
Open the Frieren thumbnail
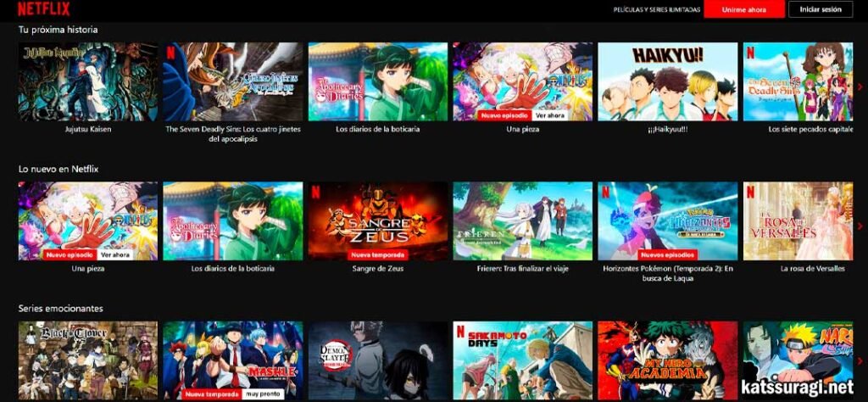click(x=522, y=221)
